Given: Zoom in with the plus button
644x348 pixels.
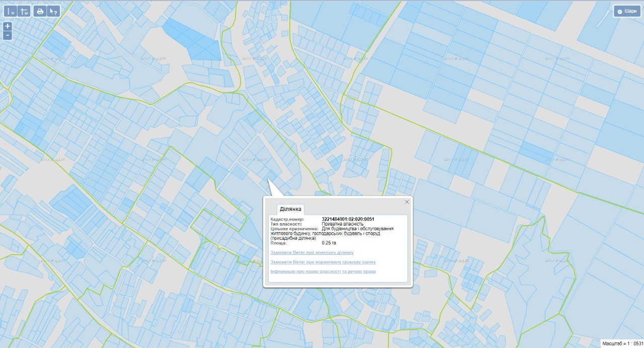Looking at the screenshot, I should (x=8, y=26).
